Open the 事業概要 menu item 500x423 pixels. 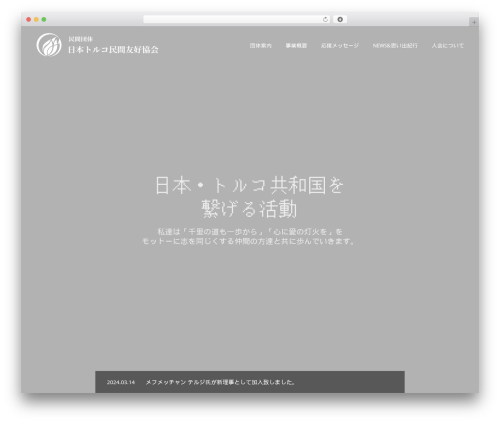[x=296, y=46]
